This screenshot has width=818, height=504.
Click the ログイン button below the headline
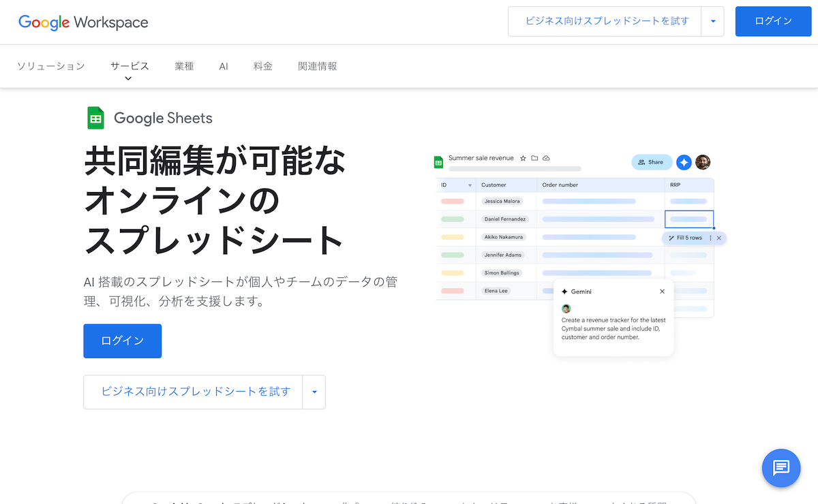coord(123,341)
